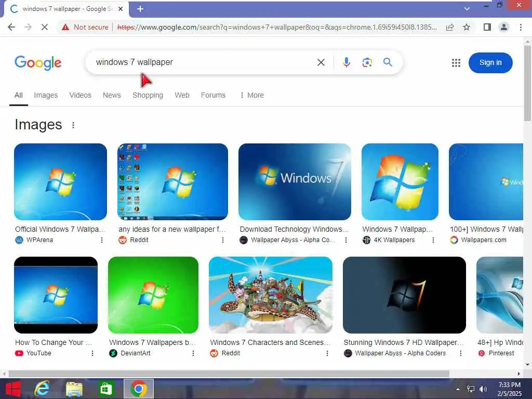The width and height of the screenshot is (532, 399).
Task: Open the dark Stunning Windows 7 HD thumbnail
Action: 404,295
